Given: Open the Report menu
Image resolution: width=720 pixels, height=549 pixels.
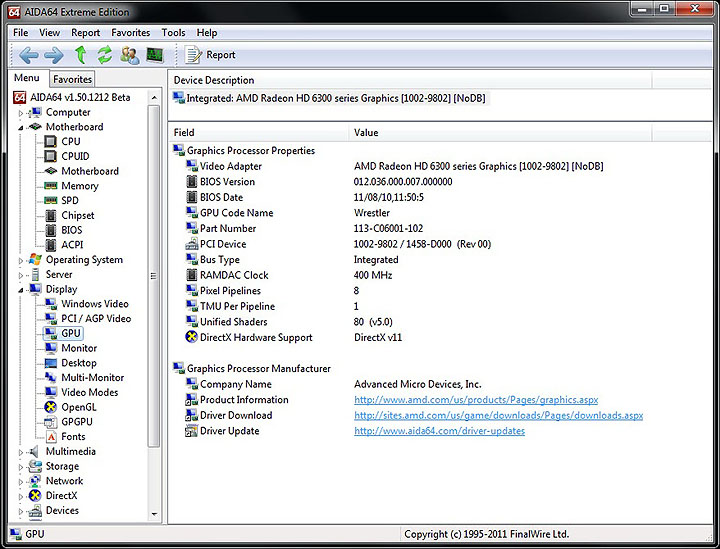Looking at the screenshot, I should [85, 33].
